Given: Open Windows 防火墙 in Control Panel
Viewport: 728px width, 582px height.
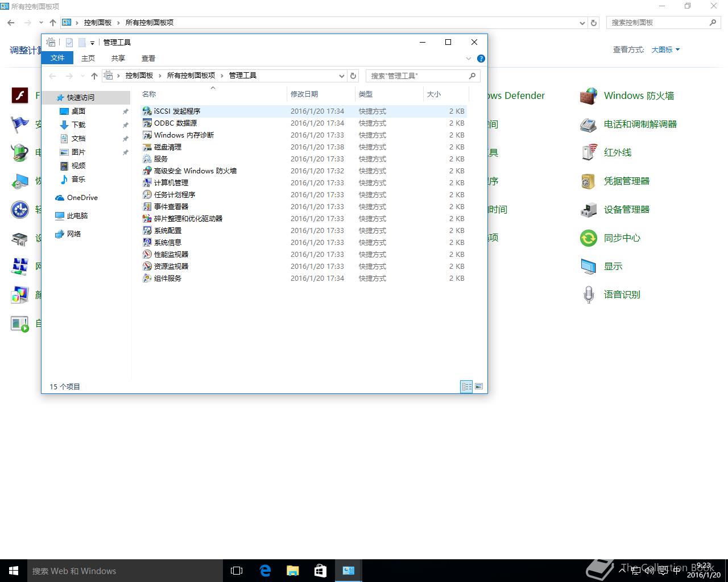Looking at the screenshot, I should tap(627, 95).
